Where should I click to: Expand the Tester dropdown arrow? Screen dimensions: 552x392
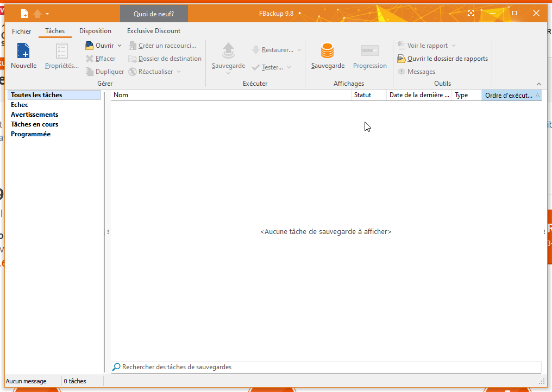[x=289, y=67]
